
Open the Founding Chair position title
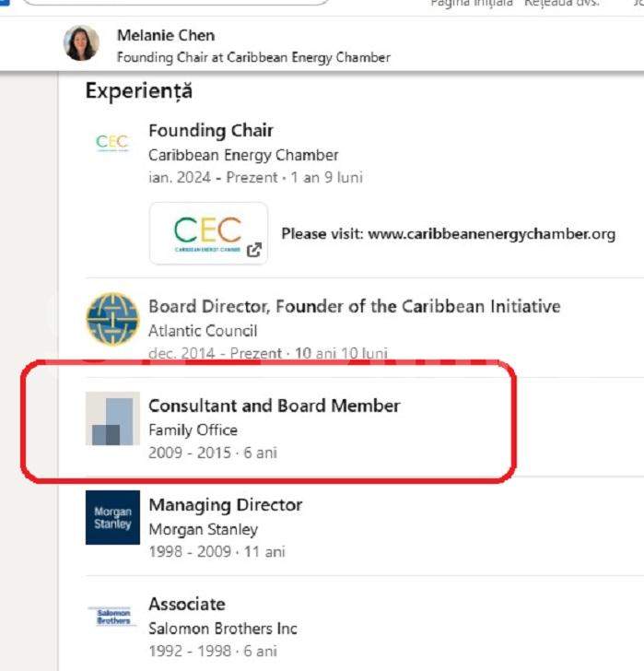click(211, 131)
